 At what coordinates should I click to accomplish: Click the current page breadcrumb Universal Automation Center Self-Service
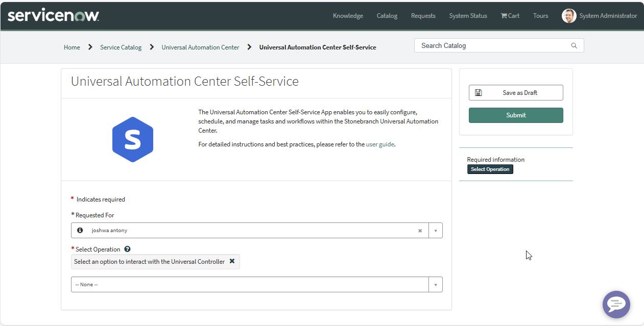point(318,47)
